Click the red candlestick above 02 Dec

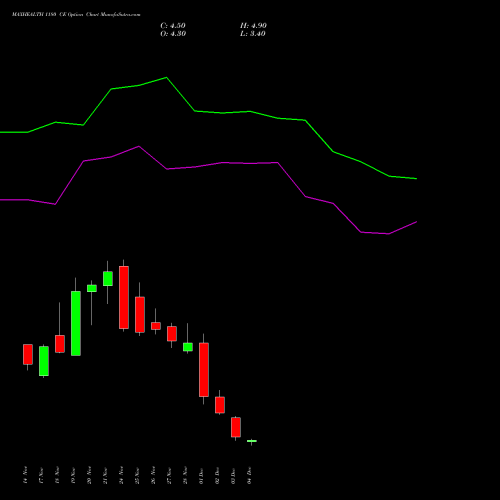click(x=220, y=405)
